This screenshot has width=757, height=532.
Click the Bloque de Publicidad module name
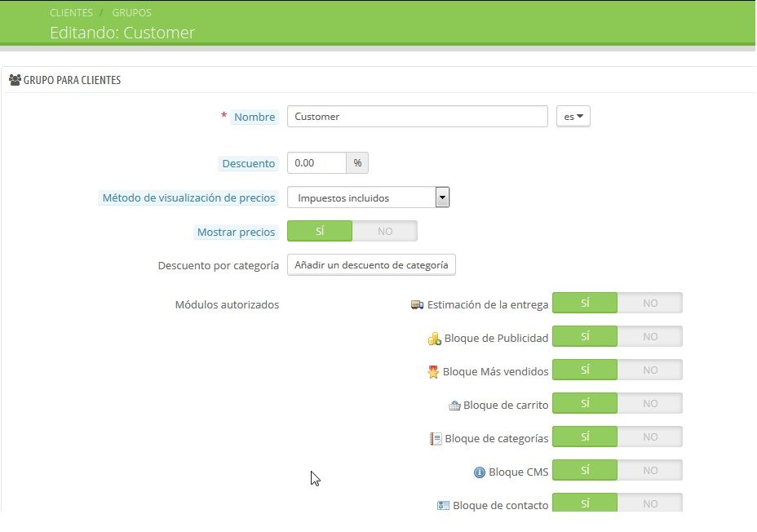[496, 338]
